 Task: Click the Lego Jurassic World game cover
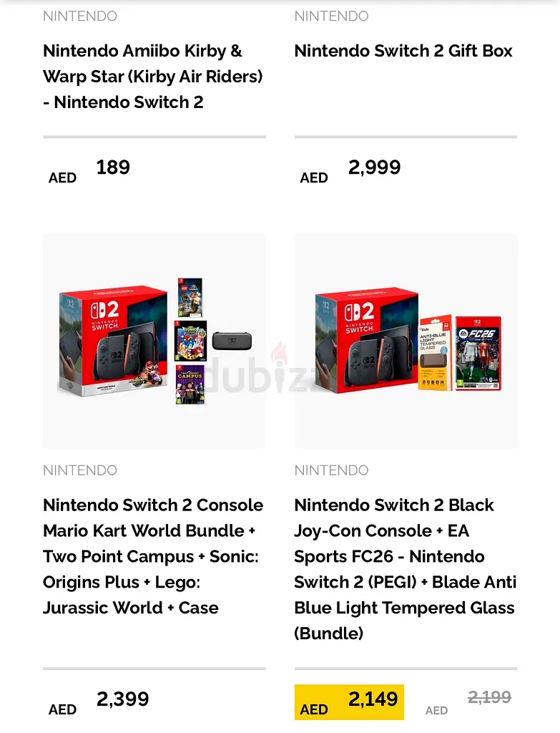(x=190, y=298)
